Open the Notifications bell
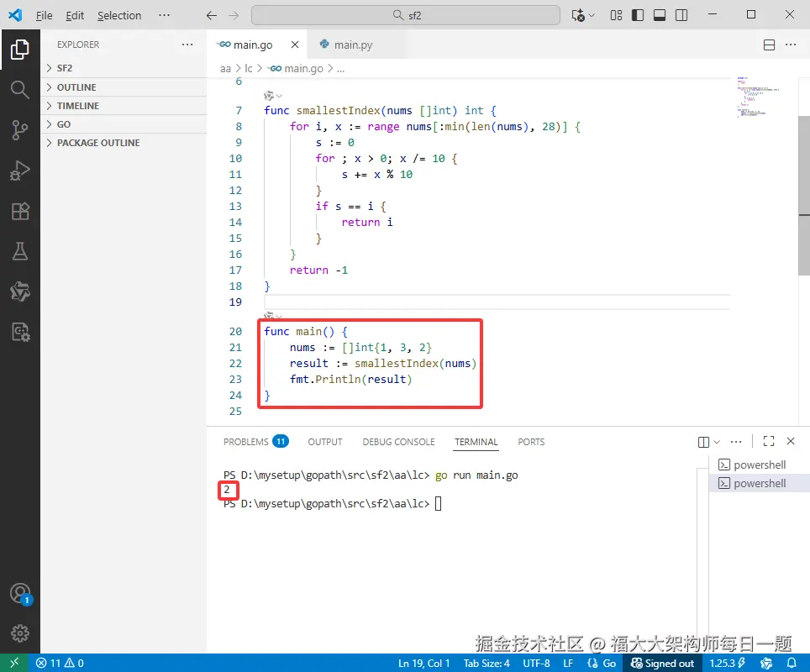This screenshot has height=672, width=810. [x=792, y=663]
